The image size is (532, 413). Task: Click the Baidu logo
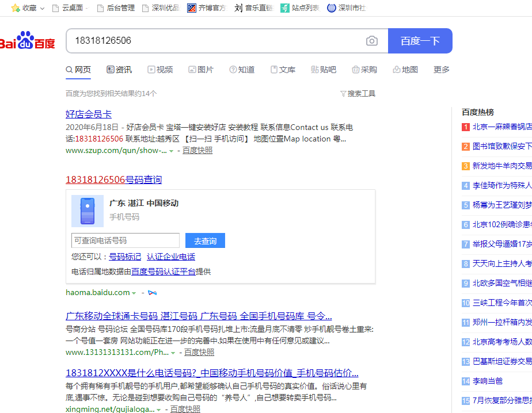tap(28, 42)
